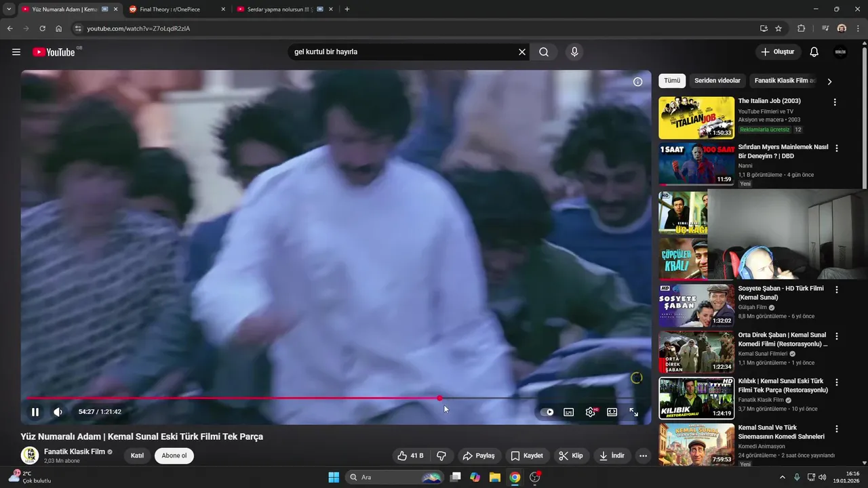
Task: Select the Tümü filter chip
Action: point(672,81)
